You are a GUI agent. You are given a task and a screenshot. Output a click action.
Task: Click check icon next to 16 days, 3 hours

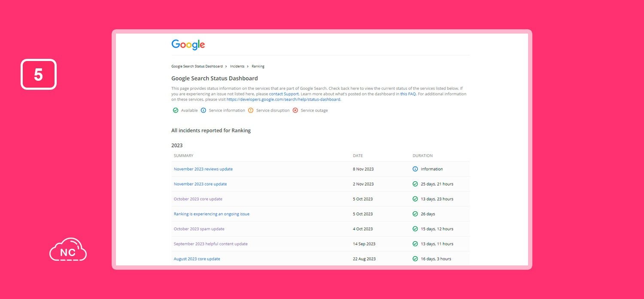pos(415,259)
